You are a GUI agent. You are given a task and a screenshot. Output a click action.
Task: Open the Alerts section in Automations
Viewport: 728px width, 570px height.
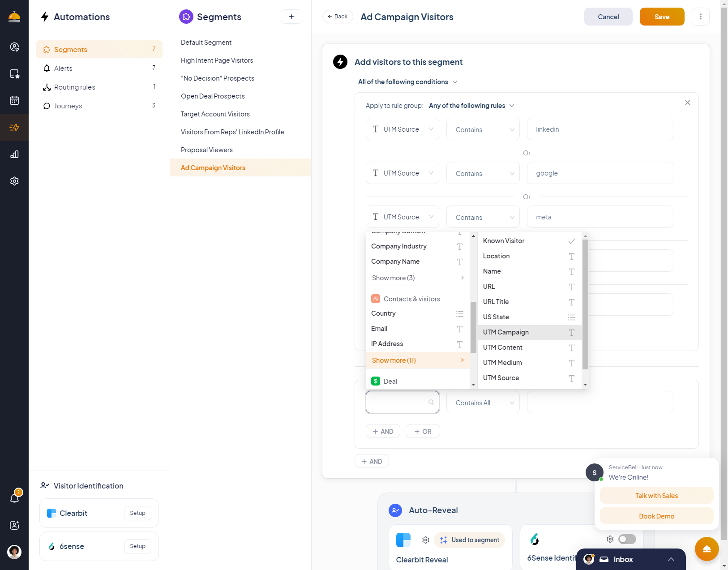pos(99,68)
